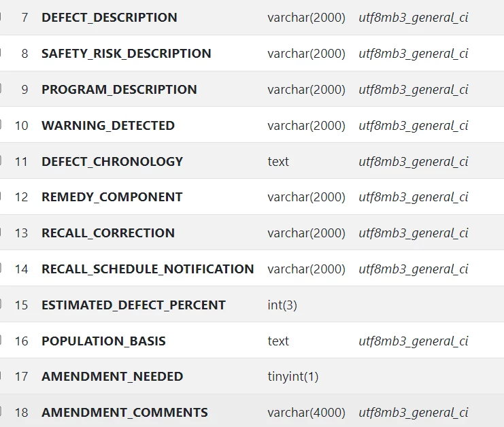Select the ESTIMATED_DEFECT_PERCENT column name
The image size is (504, 427).
133,305
